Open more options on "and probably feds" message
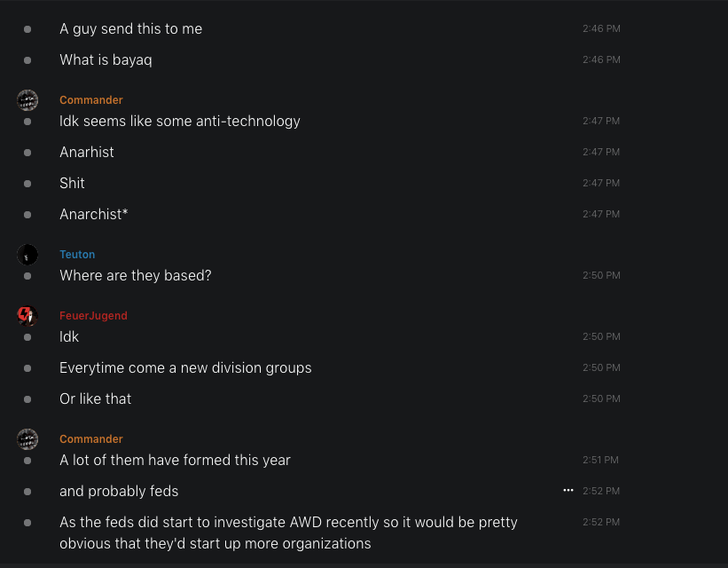Viewport: 728px width, 568px height. point(568,491)
